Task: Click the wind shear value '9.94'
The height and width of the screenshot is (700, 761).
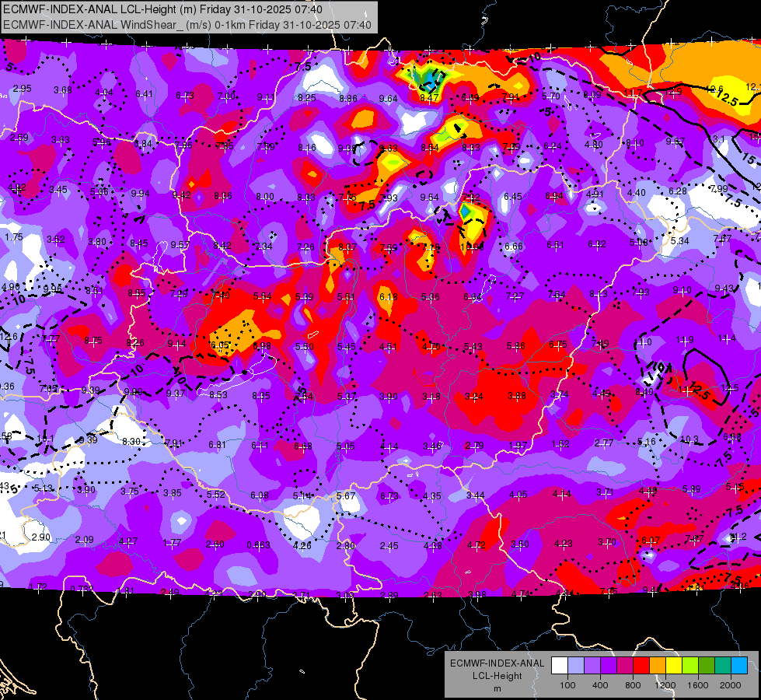Action: (140, 194)
